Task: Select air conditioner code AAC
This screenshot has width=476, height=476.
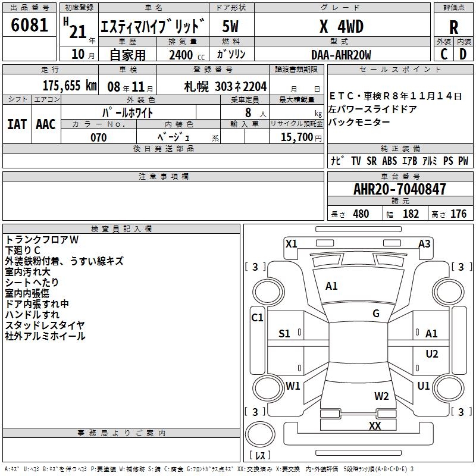Action: 46,124
